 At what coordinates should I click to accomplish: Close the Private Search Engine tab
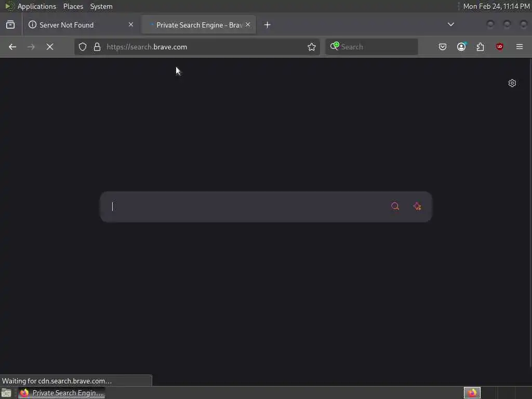tap(248, 24)
